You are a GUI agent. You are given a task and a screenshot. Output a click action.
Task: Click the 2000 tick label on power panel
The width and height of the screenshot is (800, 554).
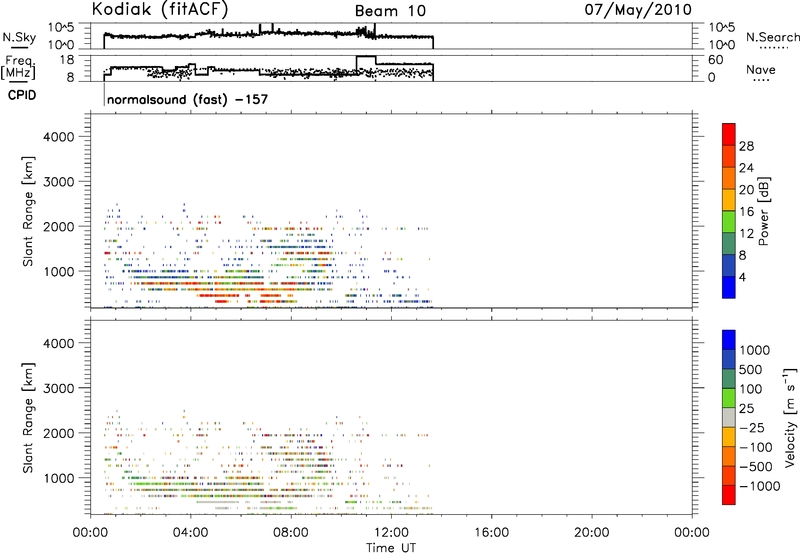coord(59,226)
